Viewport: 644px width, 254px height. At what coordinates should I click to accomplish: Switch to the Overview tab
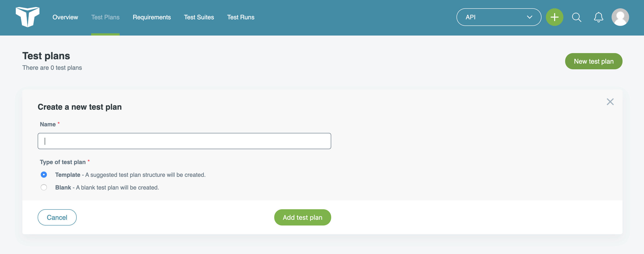[65, 17]
